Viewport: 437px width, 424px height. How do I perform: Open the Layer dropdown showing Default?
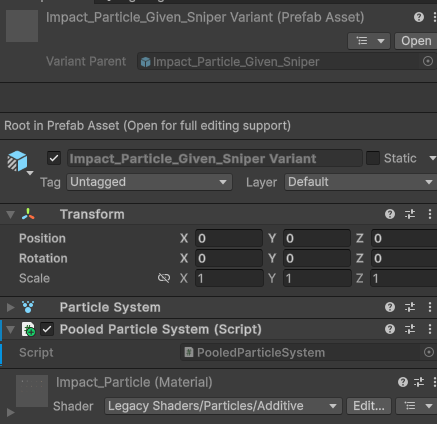(x=361, y=182)
